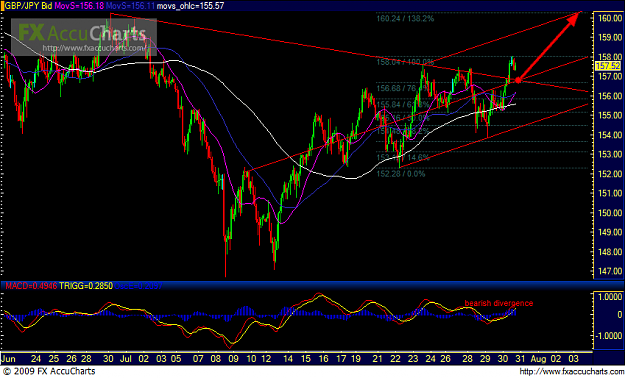Click the '16' date axis label

(323, 358)
